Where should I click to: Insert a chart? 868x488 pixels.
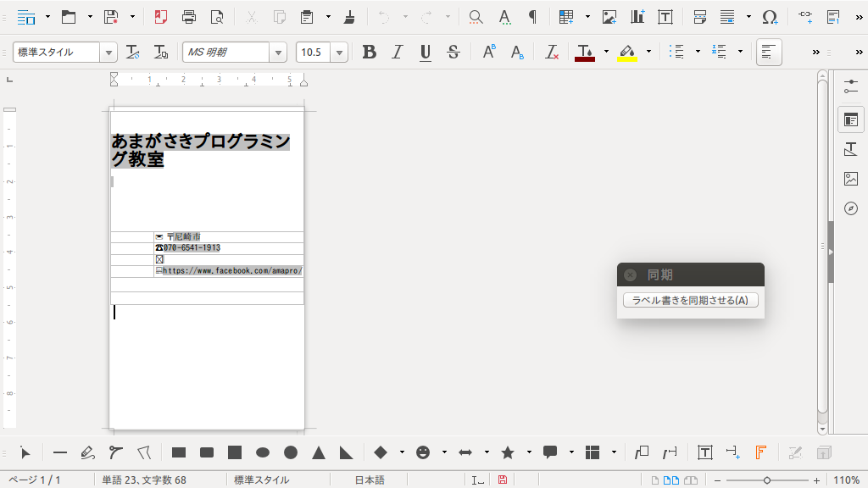tap(637, 17)
